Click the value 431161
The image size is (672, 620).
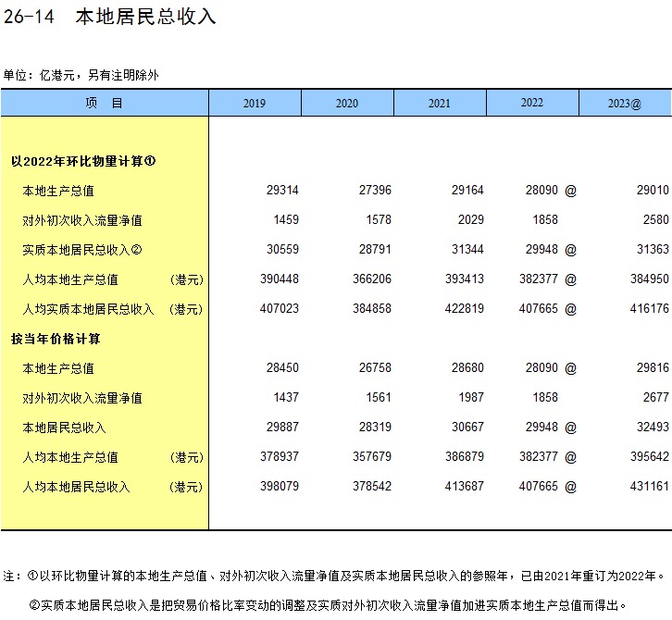650,487
